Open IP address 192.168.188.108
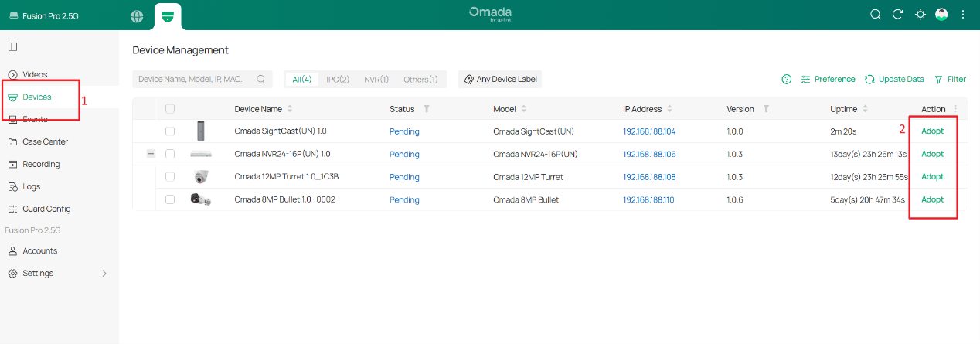The width and height of the screenshot is (980, 344). [649, 177]
